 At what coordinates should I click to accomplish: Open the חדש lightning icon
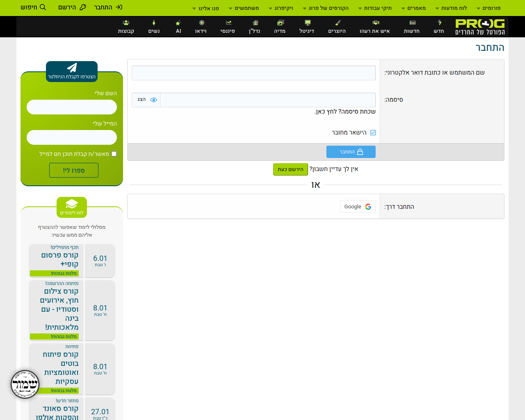pyautogui.click(x=440, y=23)
